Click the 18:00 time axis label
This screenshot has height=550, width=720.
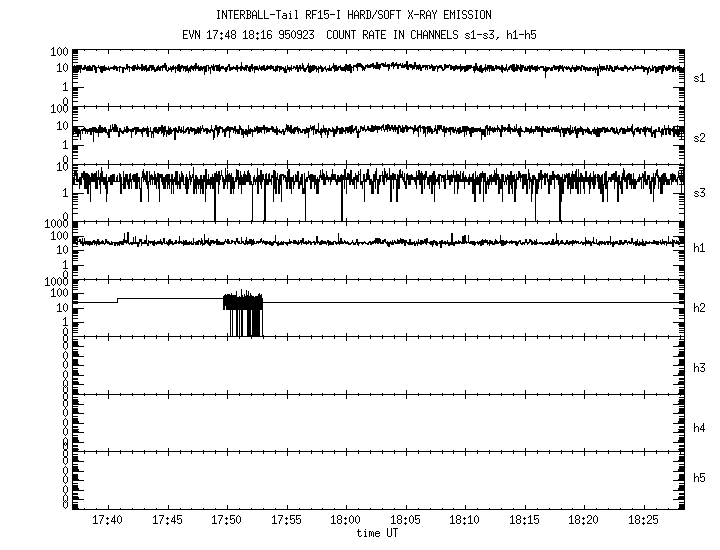(x=345, y=521)
